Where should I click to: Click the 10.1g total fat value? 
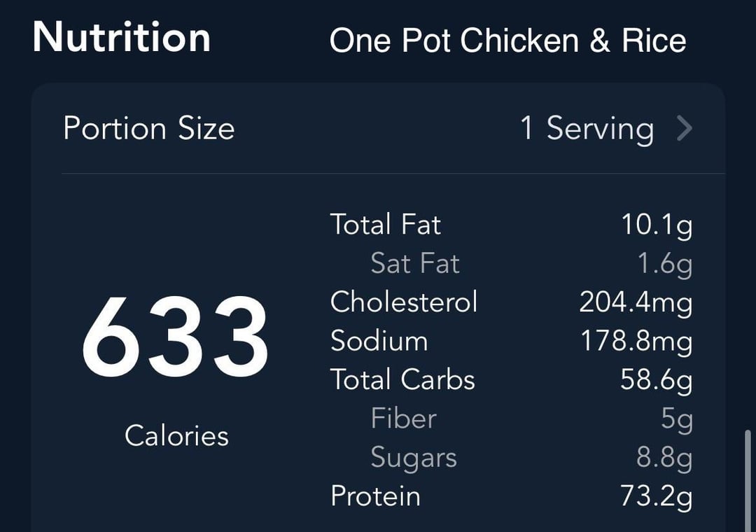point(657,225)
